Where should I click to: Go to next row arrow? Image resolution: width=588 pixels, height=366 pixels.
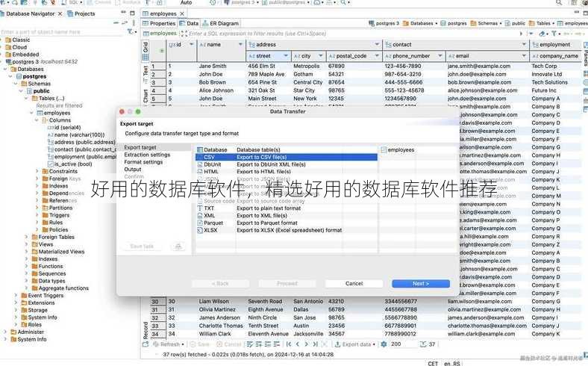(x=307, y=344)
